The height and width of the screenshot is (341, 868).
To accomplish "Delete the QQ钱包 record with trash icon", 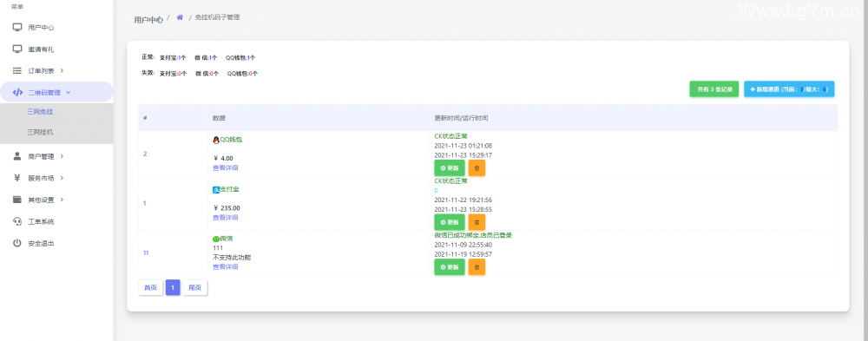I will coord(477,167).
